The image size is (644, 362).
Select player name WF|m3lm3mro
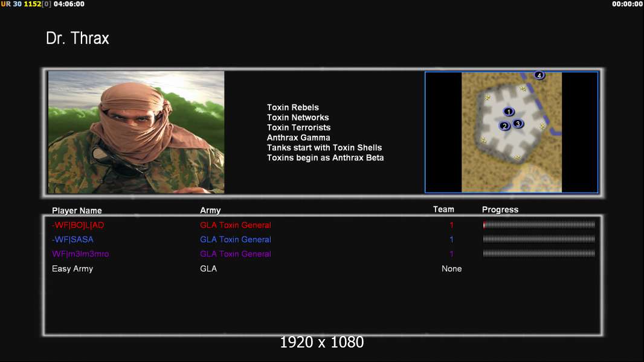pos(80,254)
